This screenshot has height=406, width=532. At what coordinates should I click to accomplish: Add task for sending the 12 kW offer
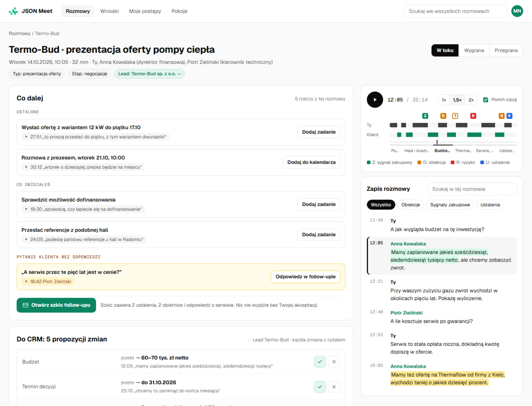coord(319,132)
